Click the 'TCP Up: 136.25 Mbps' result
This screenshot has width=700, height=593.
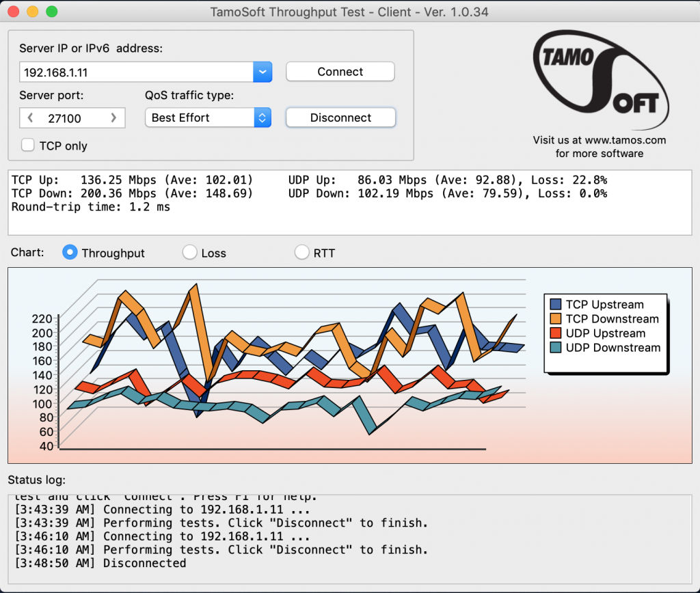(x=84, y=180)
